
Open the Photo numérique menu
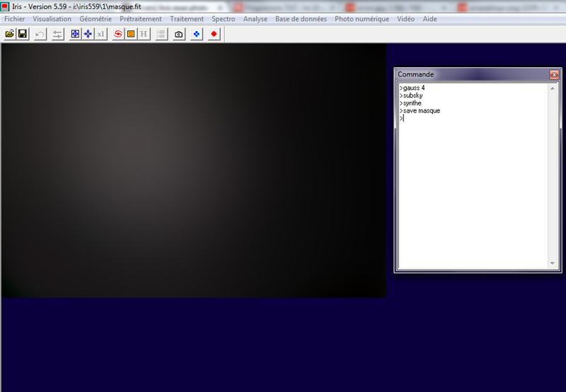[x=362, y=19]
